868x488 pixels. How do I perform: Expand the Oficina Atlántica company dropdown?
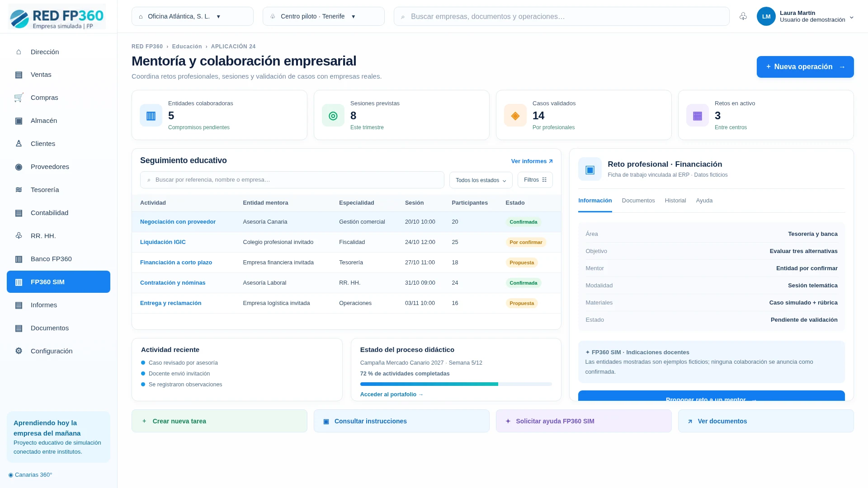(193, 16)
